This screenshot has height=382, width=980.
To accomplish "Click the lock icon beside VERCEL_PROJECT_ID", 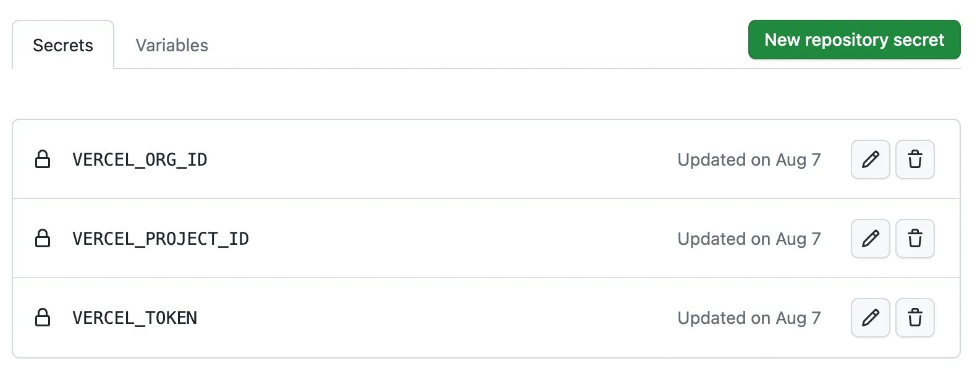I will 43,239.
